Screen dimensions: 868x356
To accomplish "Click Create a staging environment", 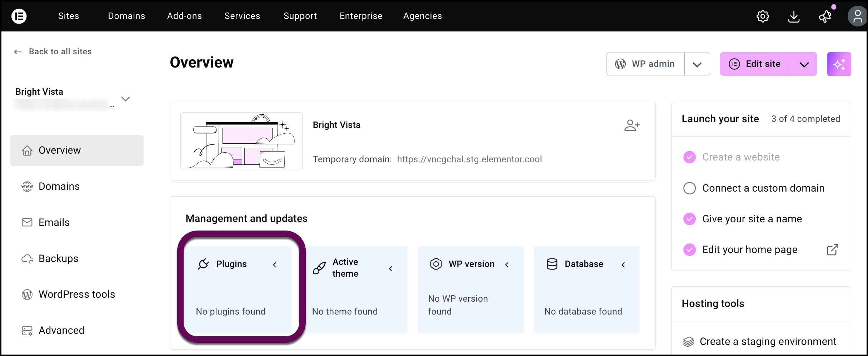I will coord(767,341).
